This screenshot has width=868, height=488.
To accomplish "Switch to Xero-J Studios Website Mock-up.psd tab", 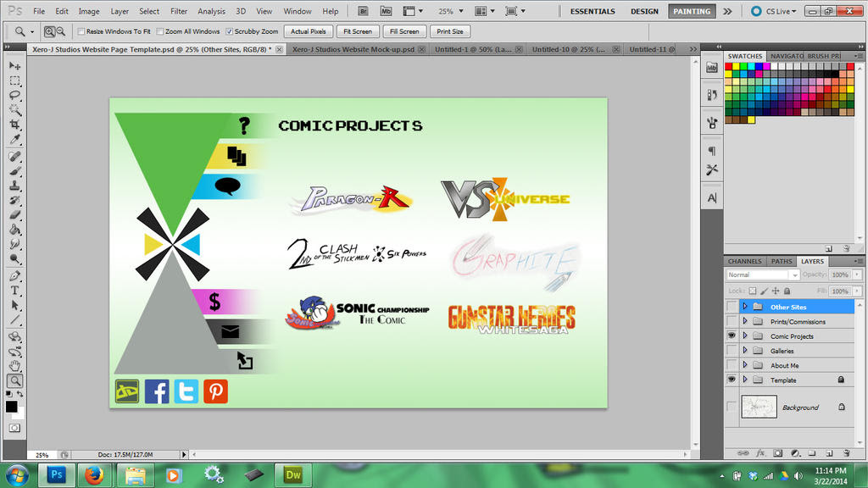I will [x=353, y=49].
